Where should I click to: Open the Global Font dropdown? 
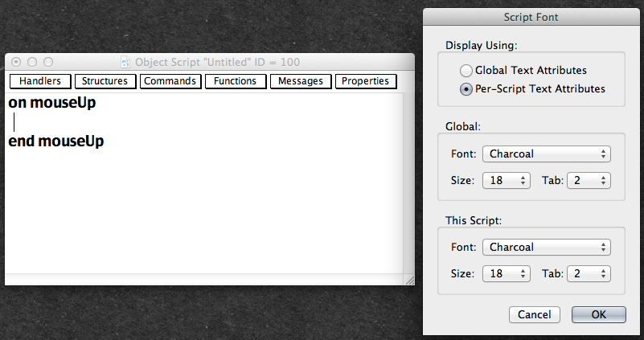click(547, 154)
